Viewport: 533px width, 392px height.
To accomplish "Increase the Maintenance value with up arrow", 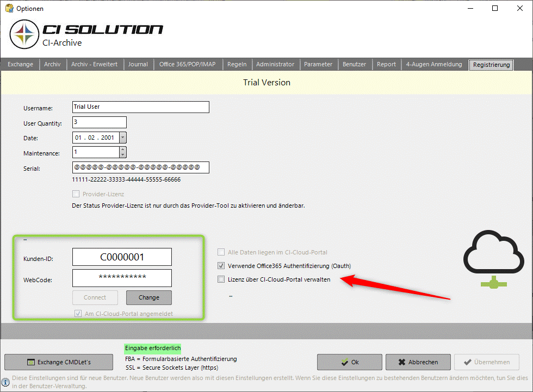I will [122, 150].
